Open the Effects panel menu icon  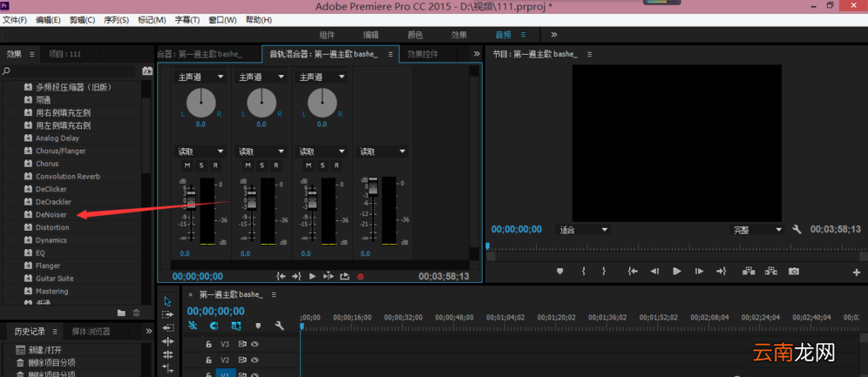click(31, 54)
